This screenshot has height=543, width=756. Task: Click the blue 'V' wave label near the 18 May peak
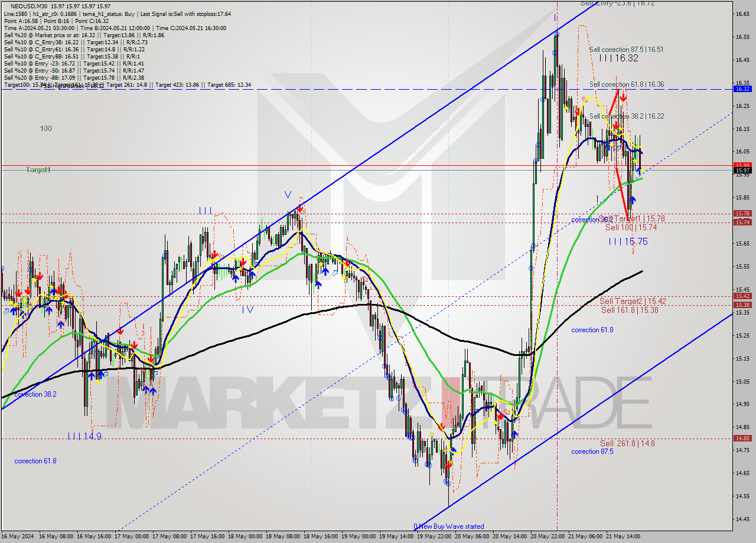(288, 194)
